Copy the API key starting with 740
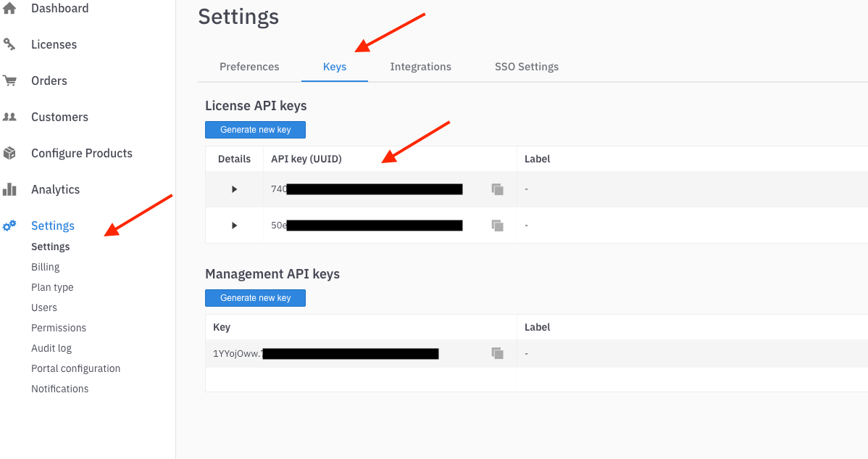The height and width of the screenshot is (459, 868). point(497,189)
